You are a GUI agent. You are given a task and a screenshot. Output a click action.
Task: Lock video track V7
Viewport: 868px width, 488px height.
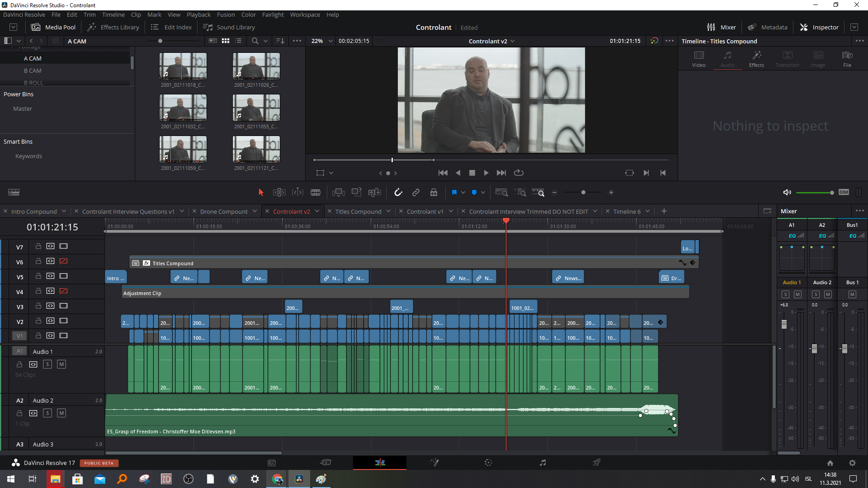[x=38, y=246]
